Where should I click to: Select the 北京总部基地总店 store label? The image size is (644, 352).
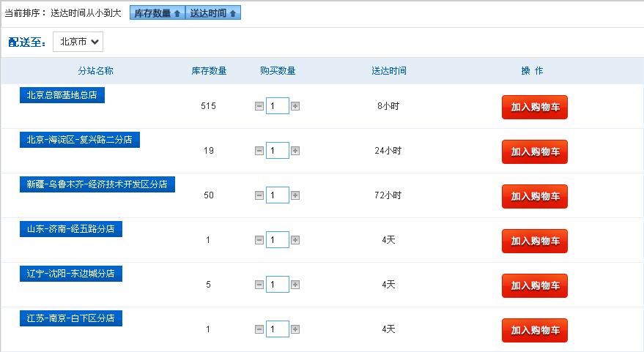62,94
